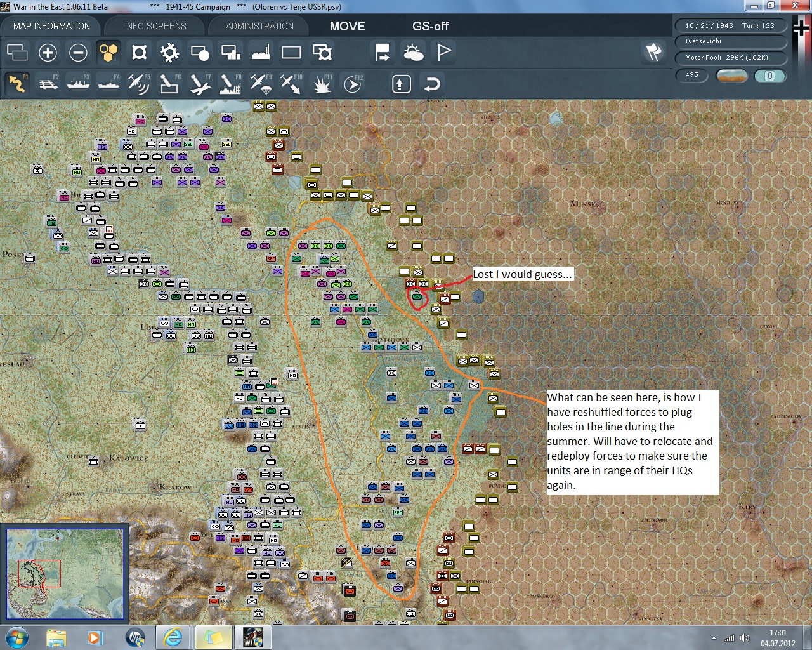The width and height of the screenshot is (812, 650).
Task: Click the Kiev city label on map
Action: pyautogui.click(x=747, y=507)
